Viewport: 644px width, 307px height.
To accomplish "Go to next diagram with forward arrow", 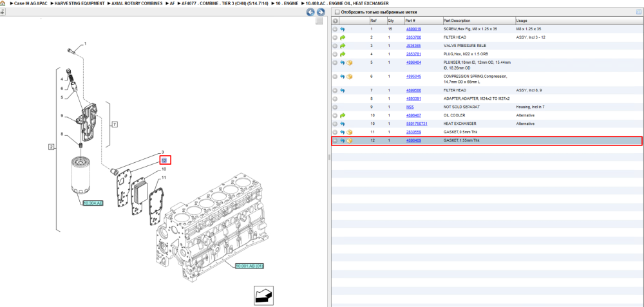I will pyautogui.click(x=320, y=12).
